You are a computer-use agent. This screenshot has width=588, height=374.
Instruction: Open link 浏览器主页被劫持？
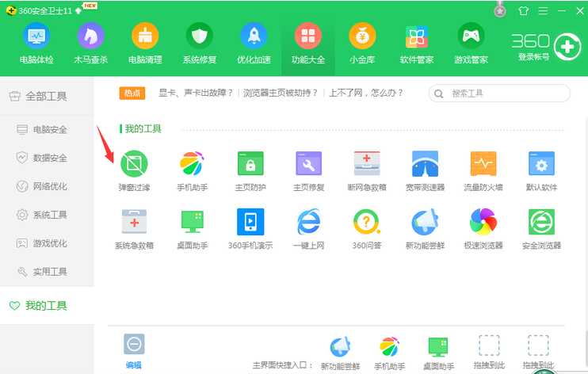point(281,93)
